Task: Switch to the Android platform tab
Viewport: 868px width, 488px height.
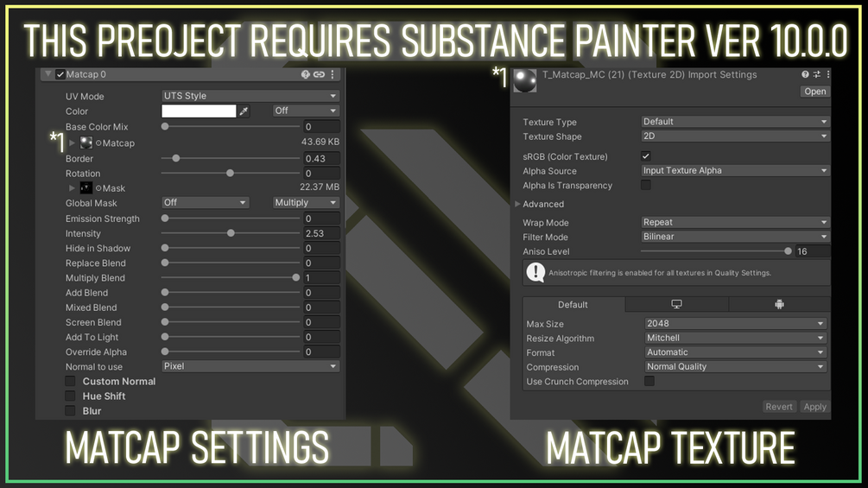Action: 779,304
